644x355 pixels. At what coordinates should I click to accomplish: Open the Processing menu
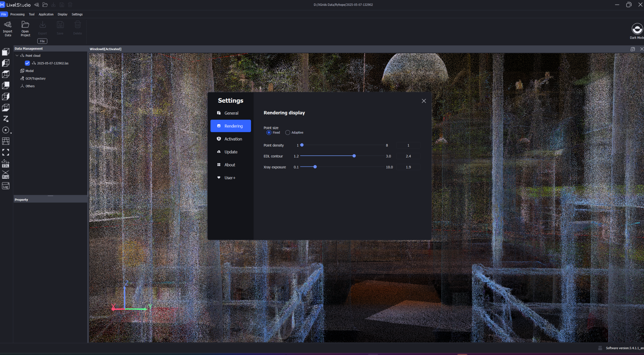click(x=17, y=14)
